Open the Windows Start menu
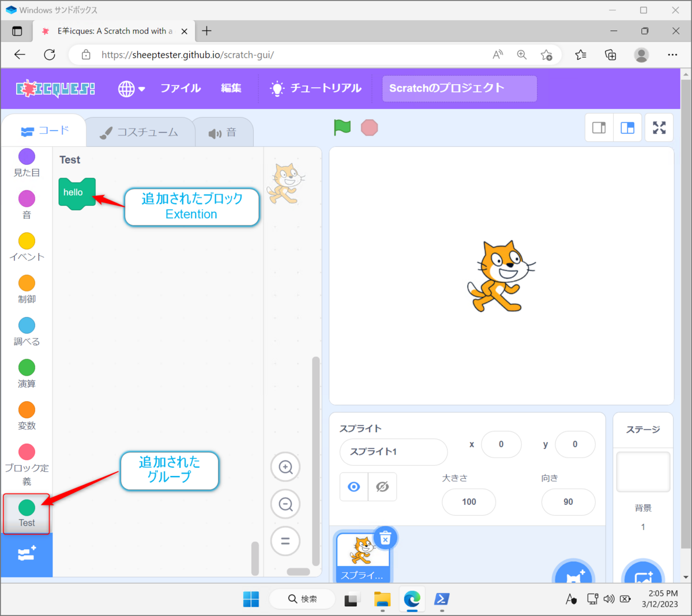 coord(251,599)
